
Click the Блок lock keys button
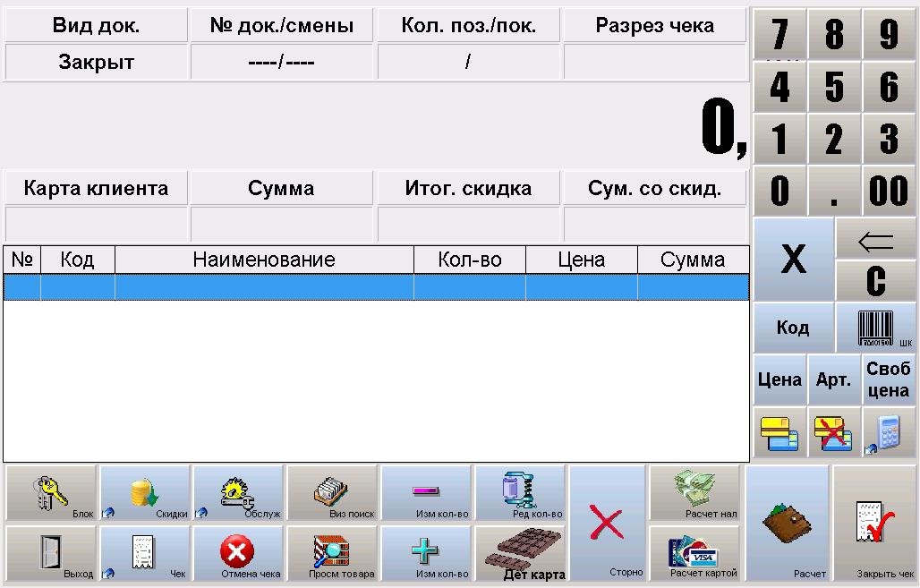coord(51,493)
